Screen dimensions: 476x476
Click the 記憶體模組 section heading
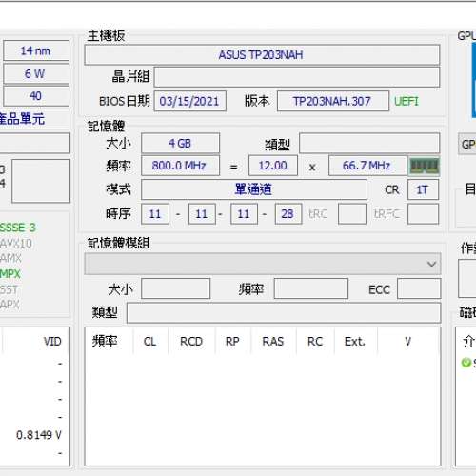pos(118,243)
